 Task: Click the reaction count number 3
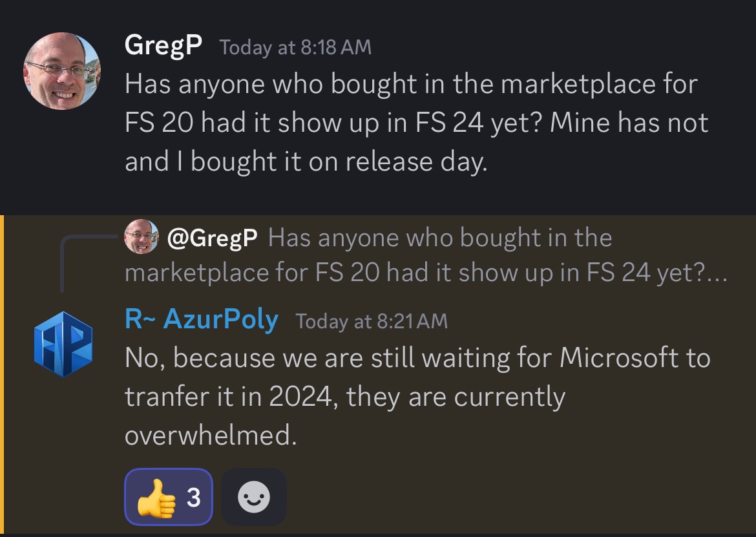pyautogui.click(x=194, y=498)
